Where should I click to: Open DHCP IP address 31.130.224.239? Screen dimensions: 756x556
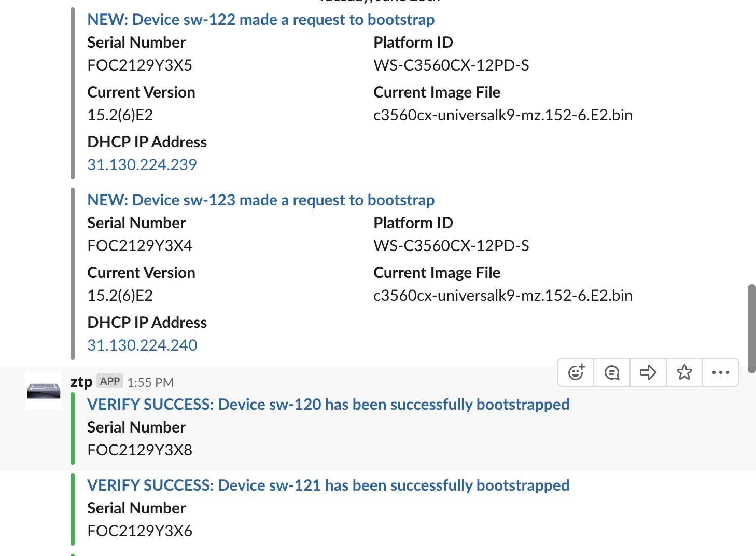[142, 165]
